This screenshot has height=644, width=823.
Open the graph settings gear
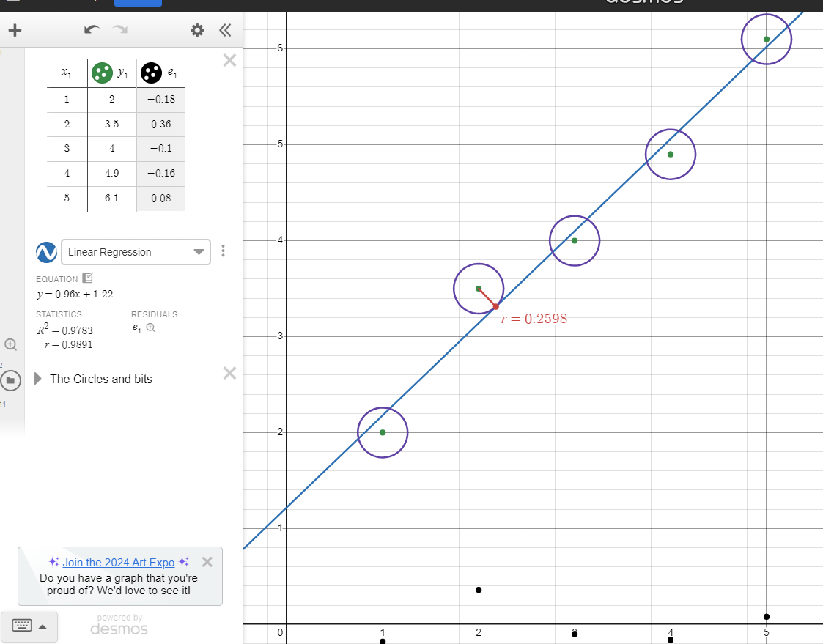pyautogui.click(x=197, y=30)
